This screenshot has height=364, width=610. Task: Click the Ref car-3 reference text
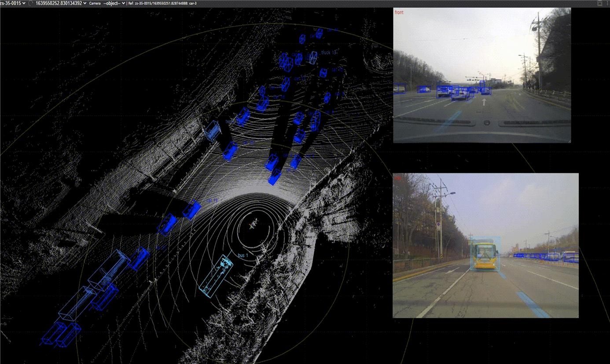(x=162, y=3)
